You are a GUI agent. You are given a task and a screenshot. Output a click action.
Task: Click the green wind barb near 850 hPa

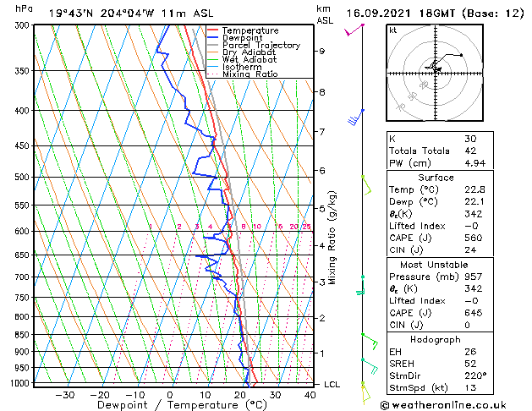click(370, 342)
